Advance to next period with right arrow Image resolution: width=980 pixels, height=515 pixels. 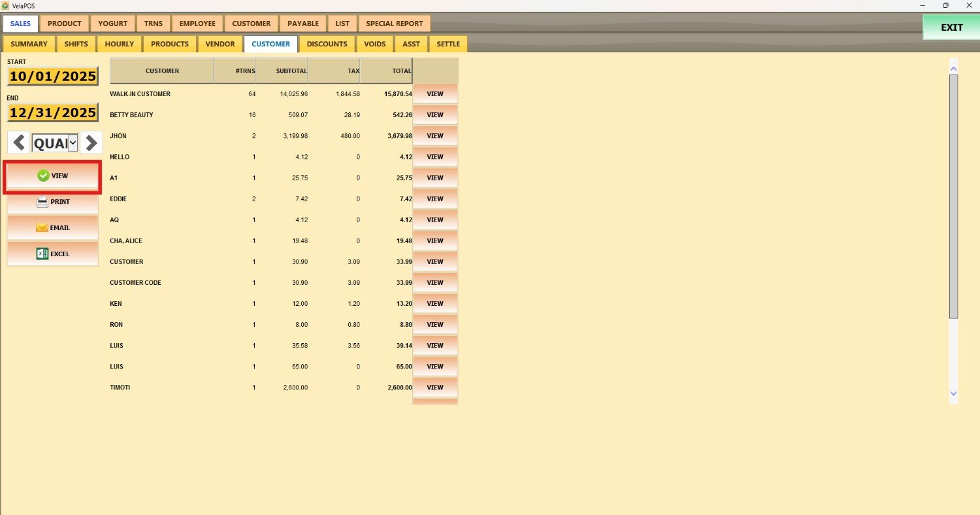91,143
